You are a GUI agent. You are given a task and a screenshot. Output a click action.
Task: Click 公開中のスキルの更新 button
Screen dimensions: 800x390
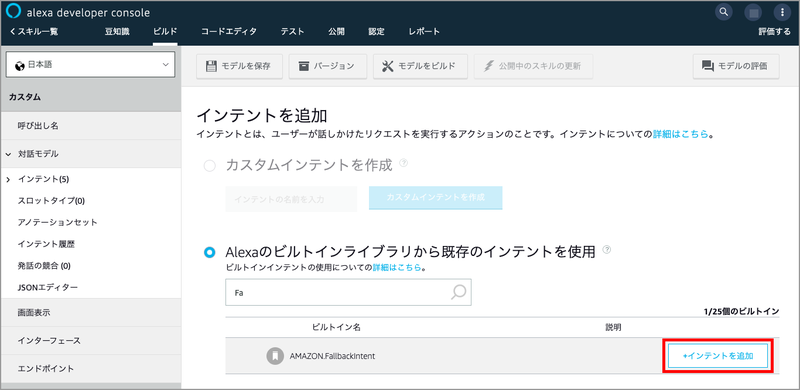533,66
